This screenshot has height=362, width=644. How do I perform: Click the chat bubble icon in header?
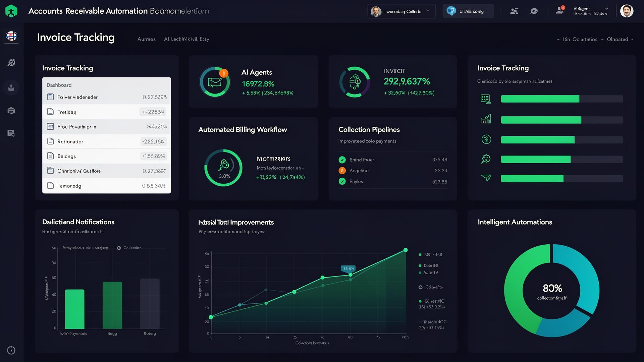click(534, 11)
